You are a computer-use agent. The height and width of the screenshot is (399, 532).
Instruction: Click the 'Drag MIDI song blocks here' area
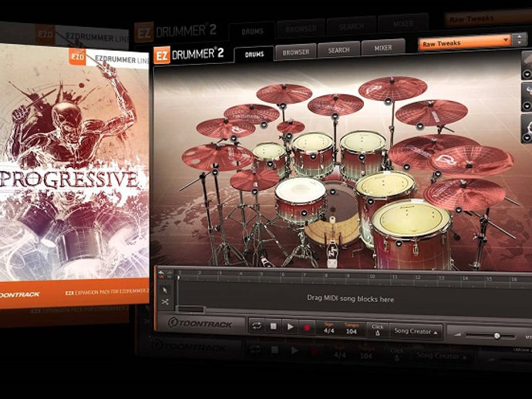351,299
